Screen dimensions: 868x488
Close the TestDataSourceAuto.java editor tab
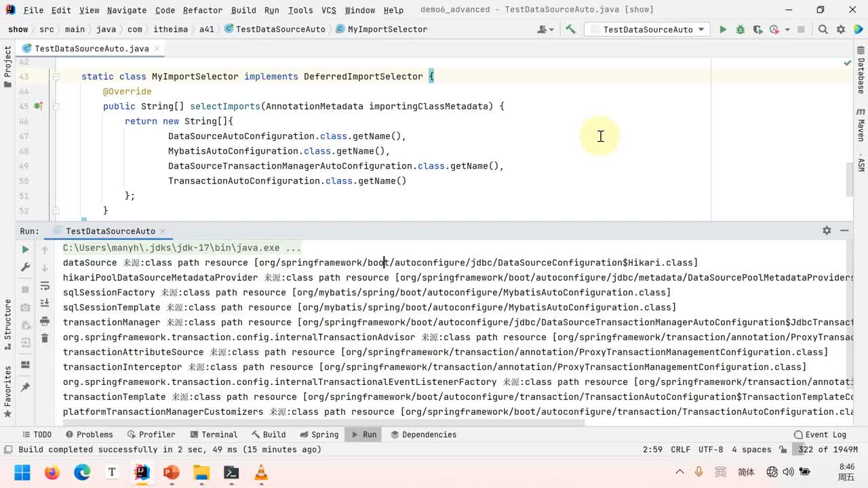coord(157,49)
